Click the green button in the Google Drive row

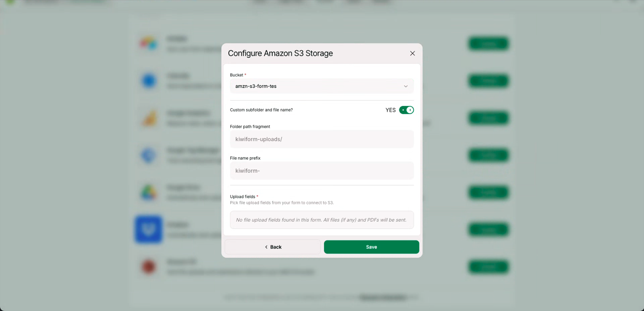tap(489, 193)
